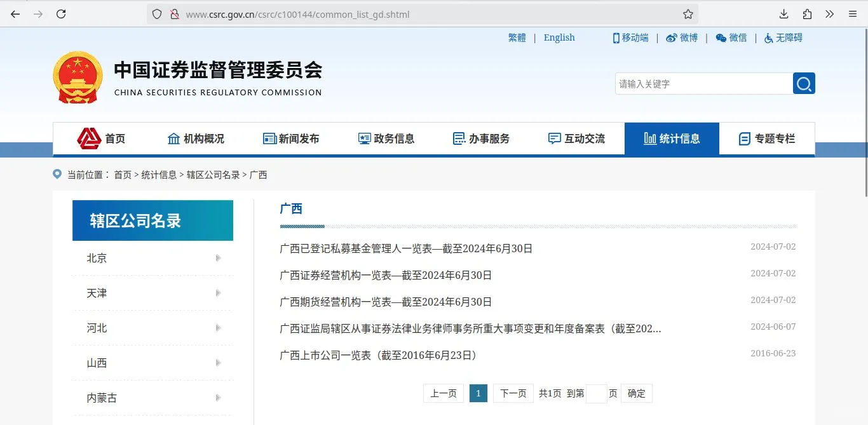The height and width of the screenshot is (425, 868).
Task: Switch to the 新闻发布 navigation tab
Action: pos(291,138)
